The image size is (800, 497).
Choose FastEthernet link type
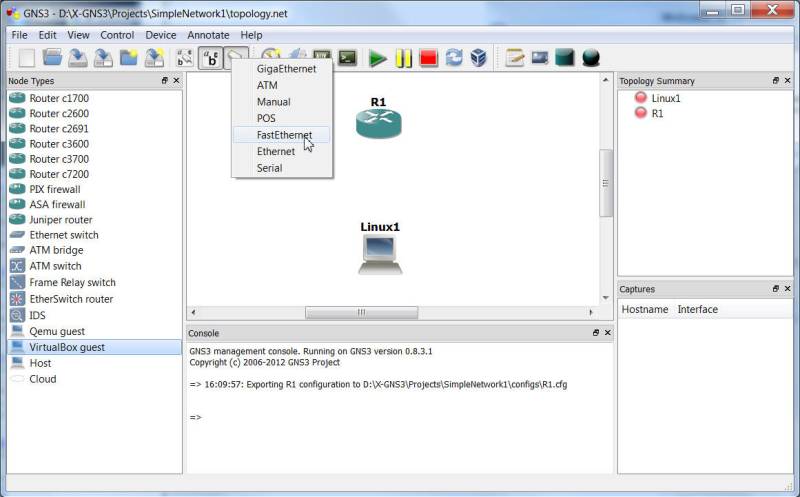[x=282, y=135]
